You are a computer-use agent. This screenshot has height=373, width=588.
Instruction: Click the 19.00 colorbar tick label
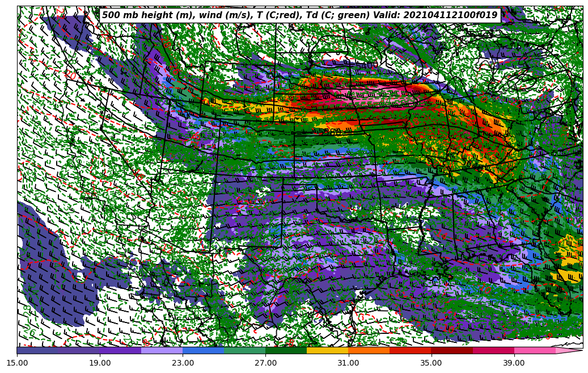pyautogui.click(x=100, y=362)
